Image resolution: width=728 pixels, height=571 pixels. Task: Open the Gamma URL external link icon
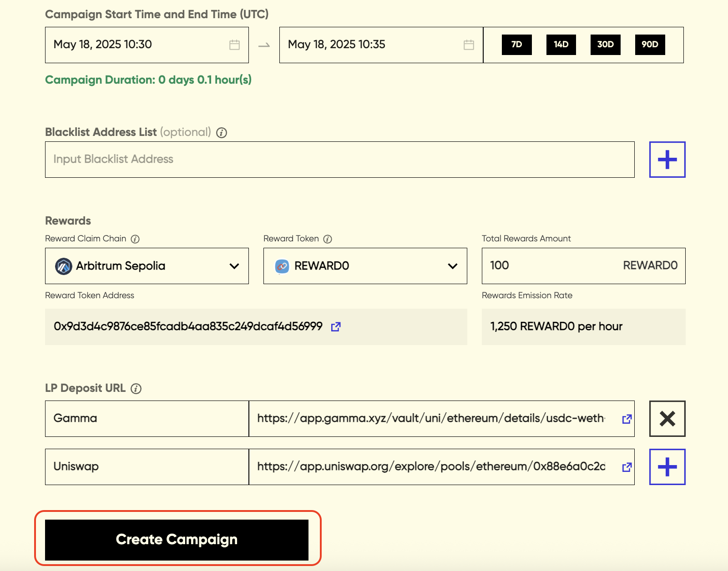[x=627, y=419]
